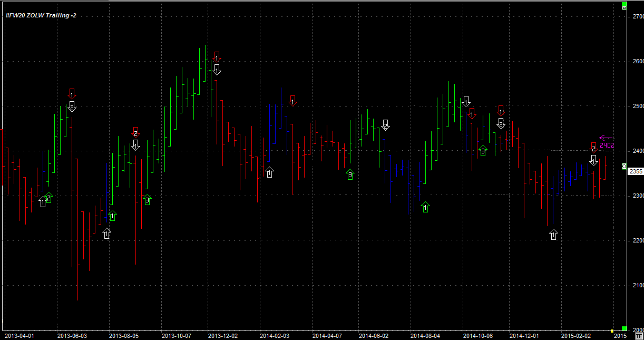This screenshot has height=340, width=644.
Task: Click date label 2014-04-07
Action: (x=327, y=335)
